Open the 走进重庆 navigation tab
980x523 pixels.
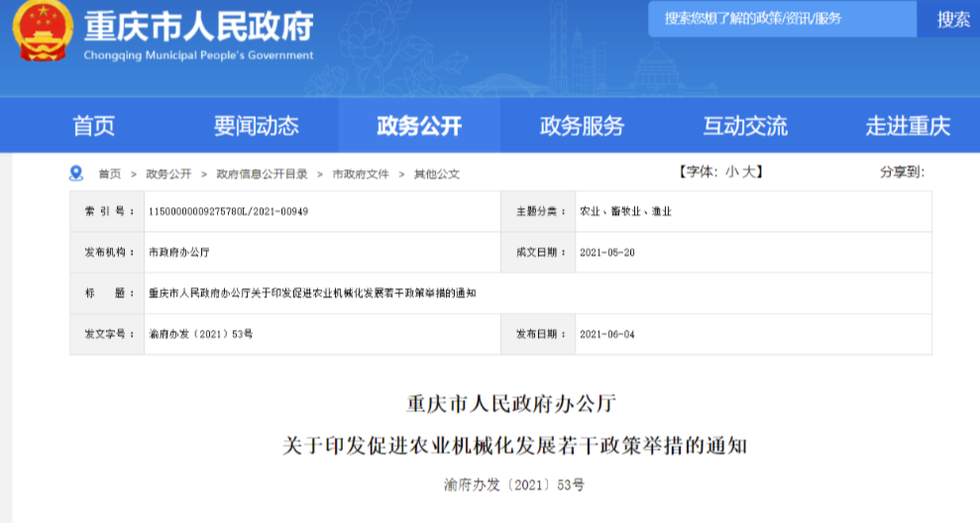point(908,126)
